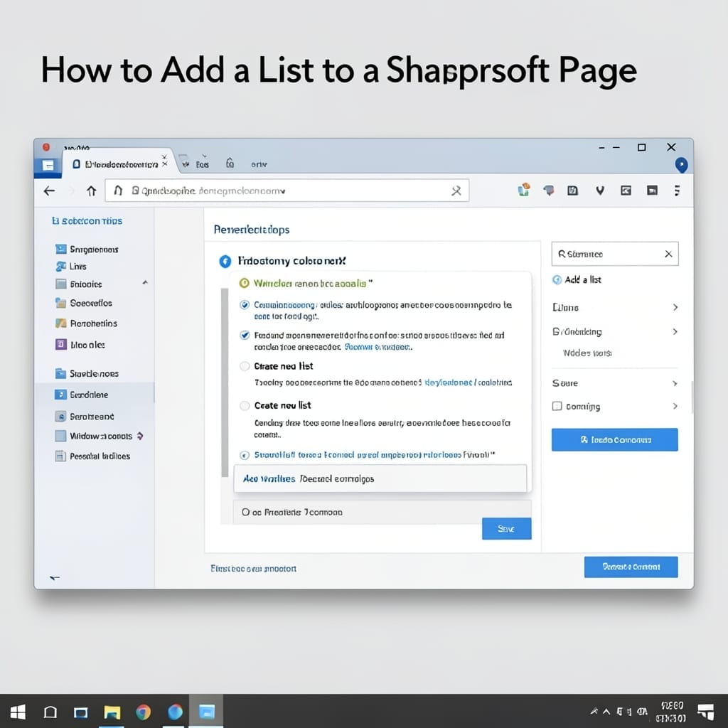This screenshot has width=728, height=728.
Task: Click the sidebar header title link
Action: tap(87, 221)
